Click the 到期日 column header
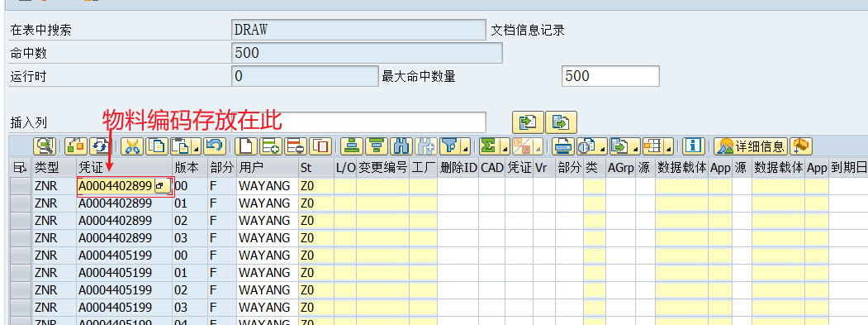 (x=848, y=167)
